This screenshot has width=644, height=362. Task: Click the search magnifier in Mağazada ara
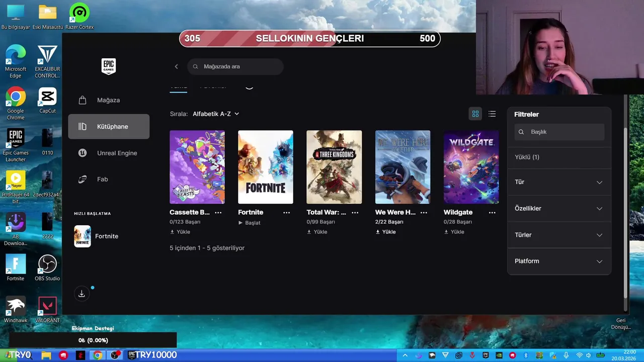tap(196, 66)
